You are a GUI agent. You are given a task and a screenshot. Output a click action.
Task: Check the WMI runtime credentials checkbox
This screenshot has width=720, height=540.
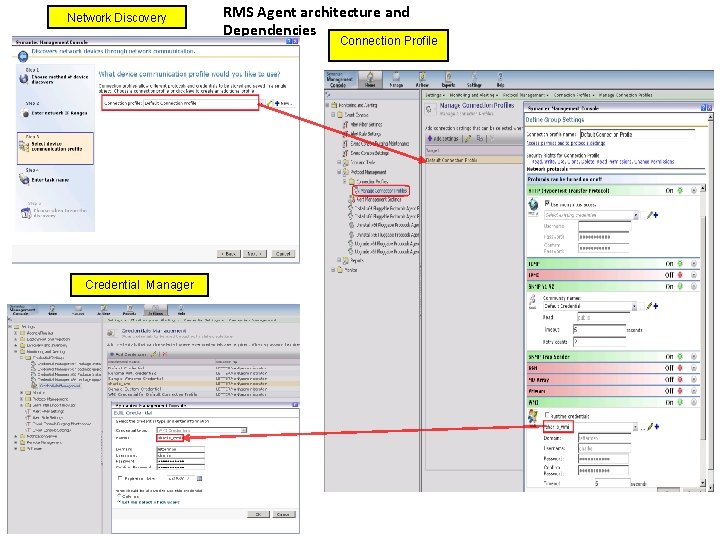pyautogui.click(x=547, y=415)
